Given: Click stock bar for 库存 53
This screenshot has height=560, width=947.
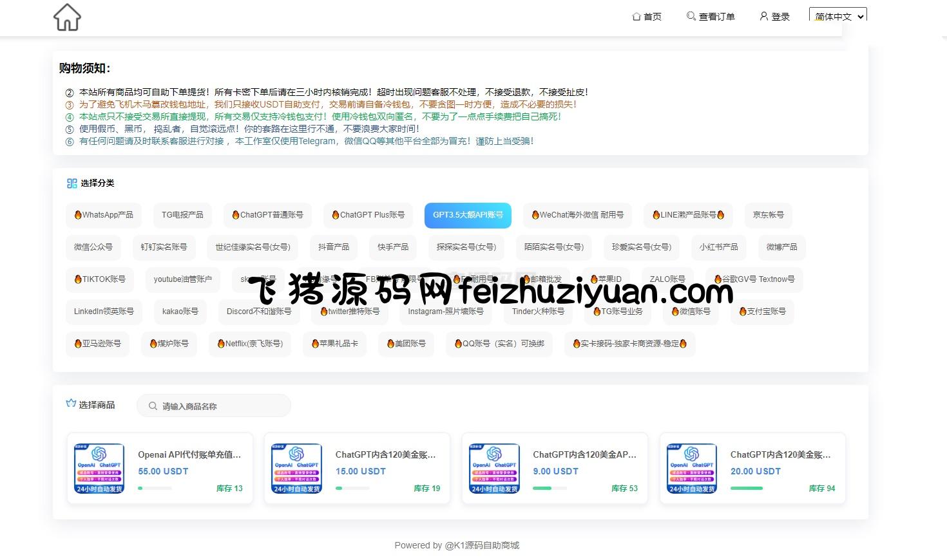Looking at the screenshot, I should (x=550, y=489).
